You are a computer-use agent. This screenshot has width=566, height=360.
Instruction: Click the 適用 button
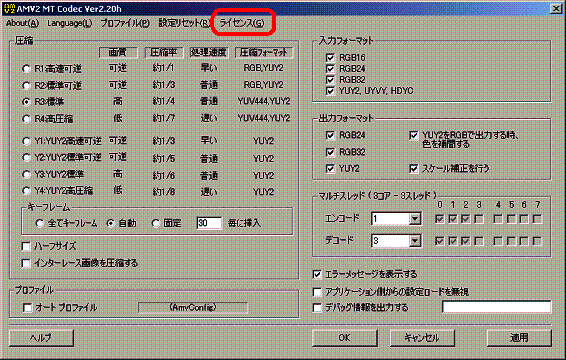[x=519, y=338]
